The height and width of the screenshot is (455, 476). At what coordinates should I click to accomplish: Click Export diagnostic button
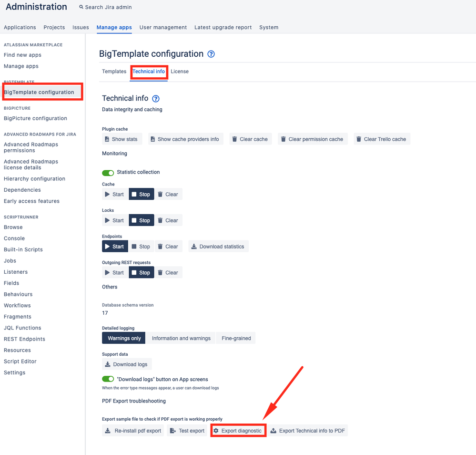pos(238,430)
